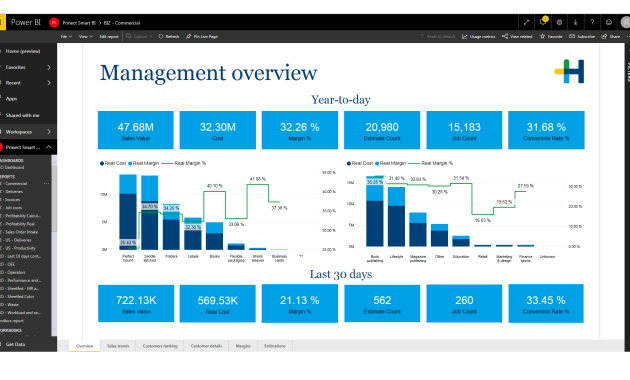Open the help question mark icon
The height and width of the screenshot is (380, 630).
tap(592, 22)
